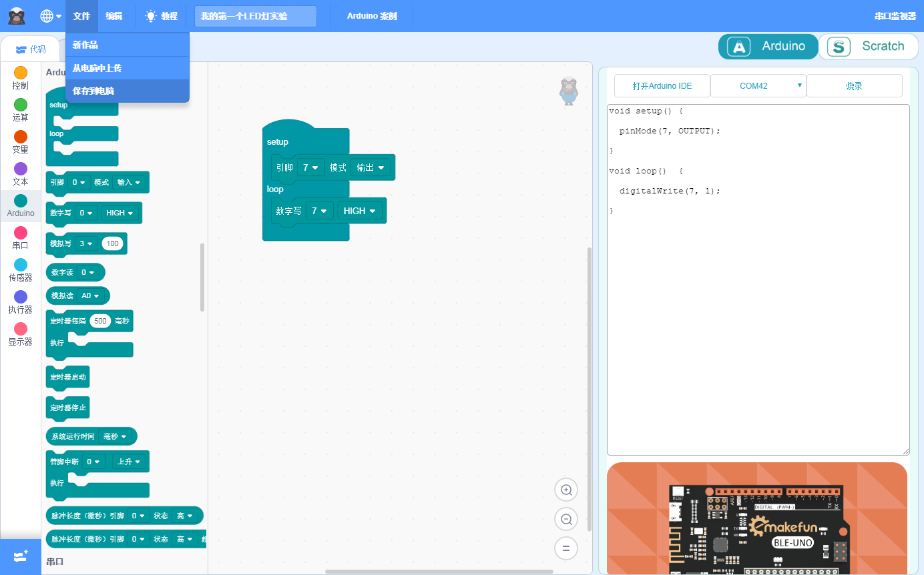Click 打开Arduino IDE button
The width and height of the screenshot is (924, 575).
tap(662, 86)
